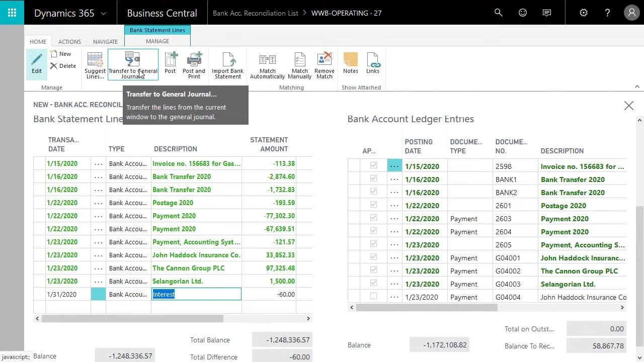Click the -60.00 statement amount cell

click(x=269, y=294)
